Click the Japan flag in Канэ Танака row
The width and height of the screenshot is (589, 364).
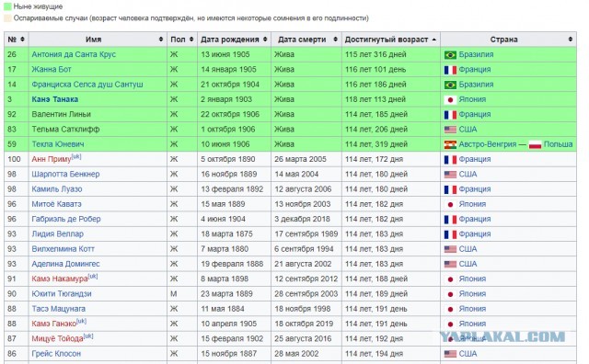pyautogui.click(x=450, y=100)
